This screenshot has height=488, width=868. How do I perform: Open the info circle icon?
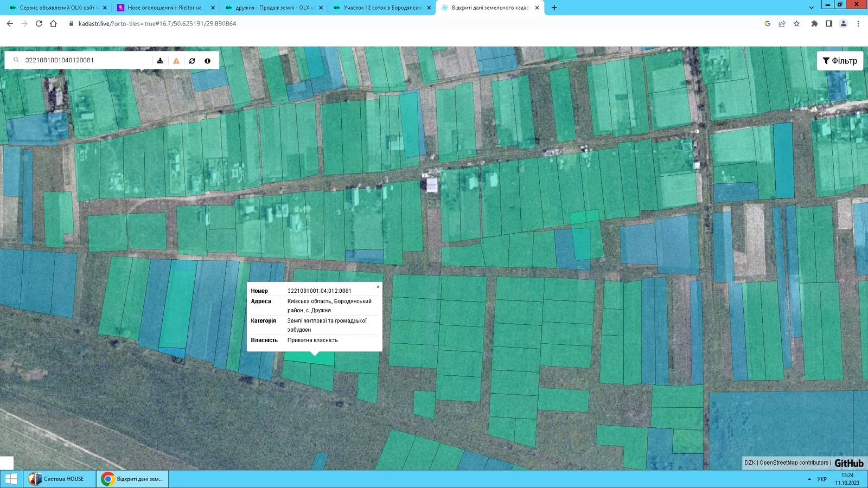click(x=207, y=61)
